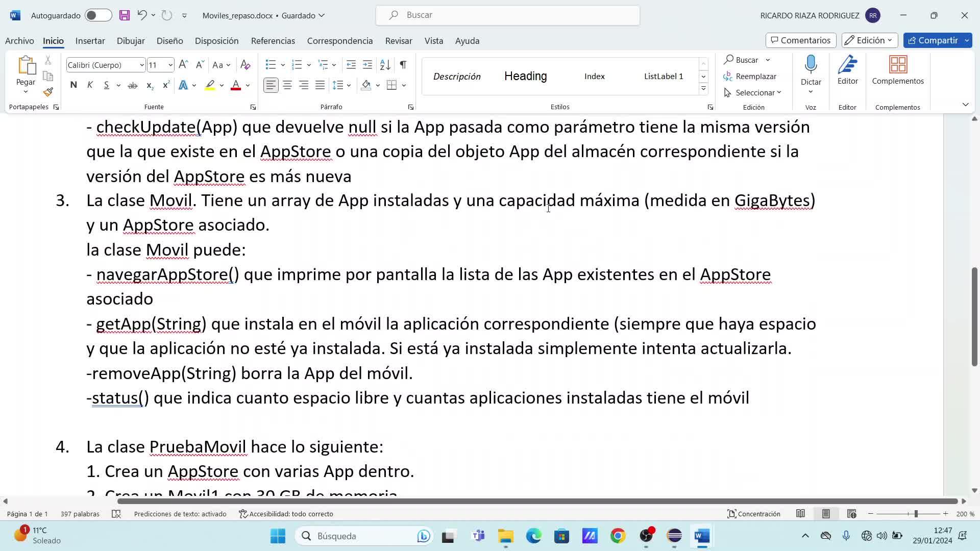Show paragraph marks with pilcrow icon
Viewport: 980px width, 551px height.
point(403,65)
